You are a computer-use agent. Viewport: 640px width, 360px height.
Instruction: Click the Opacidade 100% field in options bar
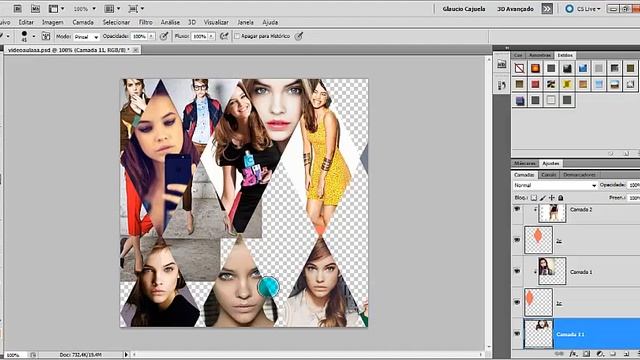(x=139, y=36)
